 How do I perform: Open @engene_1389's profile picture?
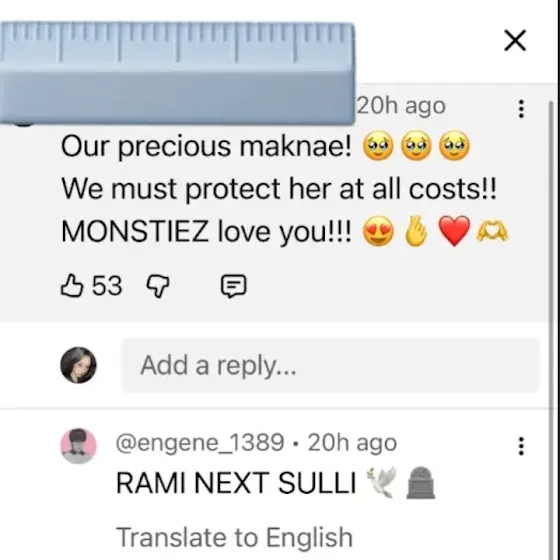point(78,446)
